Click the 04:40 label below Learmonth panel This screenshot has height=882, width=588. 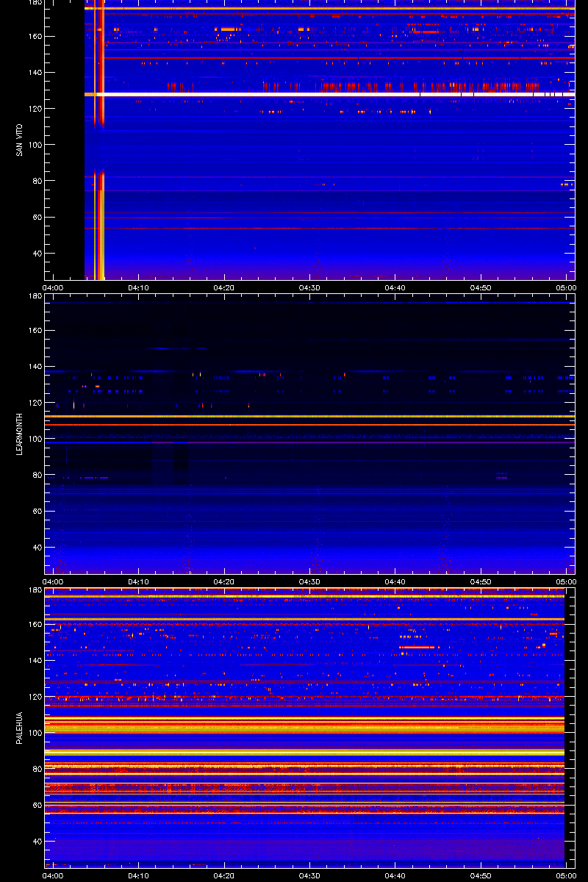click(x=395, y=581)
